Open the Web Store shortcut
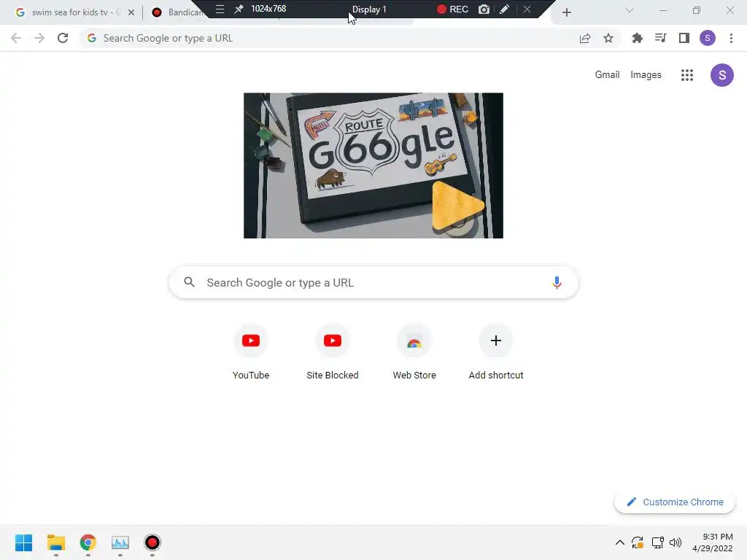Viewport: 747px width, 560px height. pos(414,352)
